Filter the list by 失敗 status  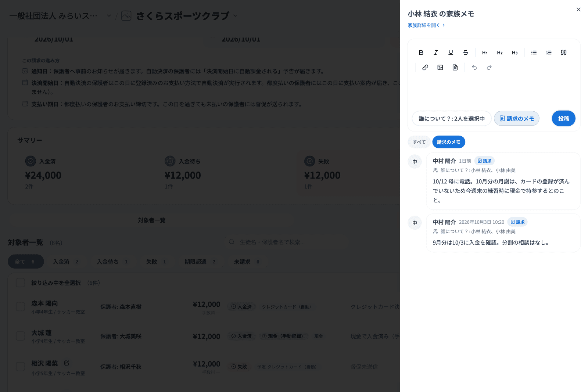157,262
